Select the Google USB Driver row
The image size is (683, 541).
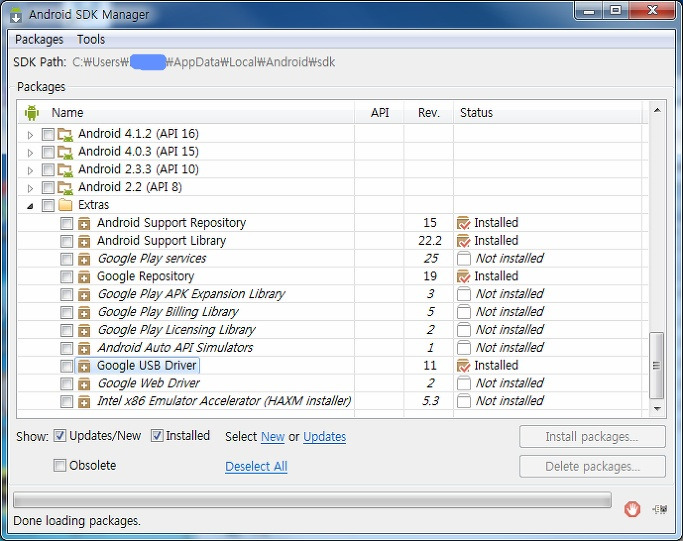click(x=333, y=365)
